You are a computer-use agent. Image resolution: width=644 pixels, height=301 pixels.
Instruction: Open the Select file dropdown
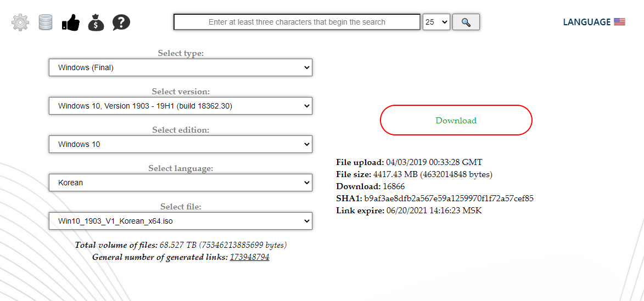click(180, 221)
